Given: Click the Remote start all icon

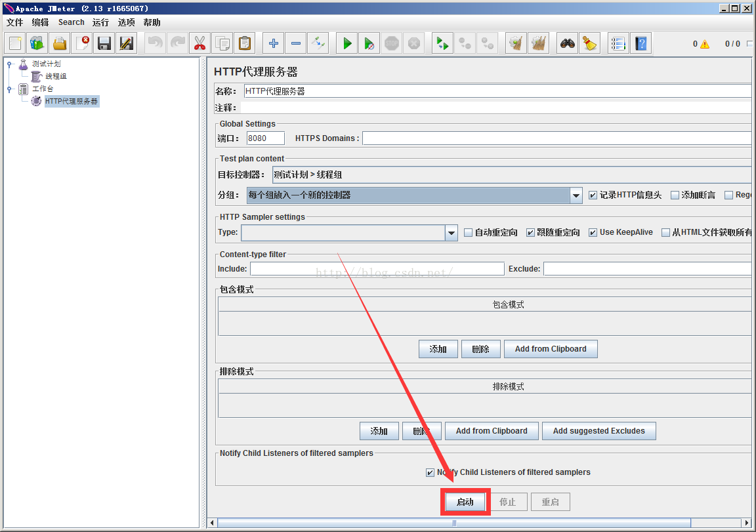Looking at the screenshot, I should pos(442,43).
